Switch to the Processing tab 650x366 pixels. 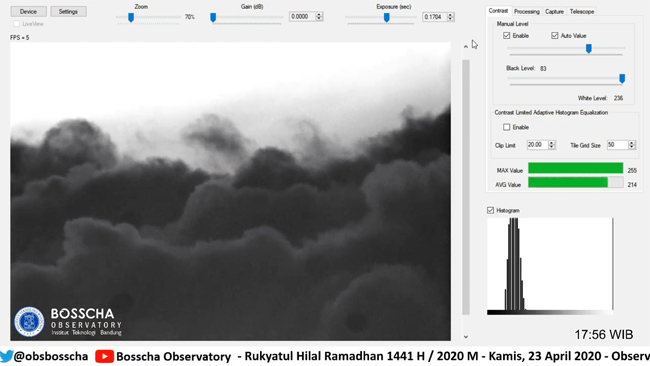(x=527, y=12)
